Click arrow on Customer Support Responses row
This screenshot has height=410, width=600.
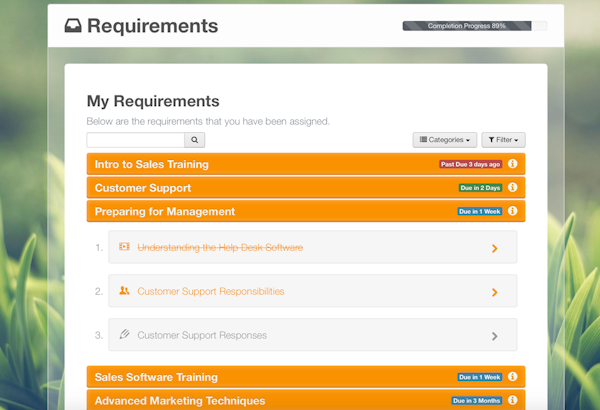click(x=494, y=336)
